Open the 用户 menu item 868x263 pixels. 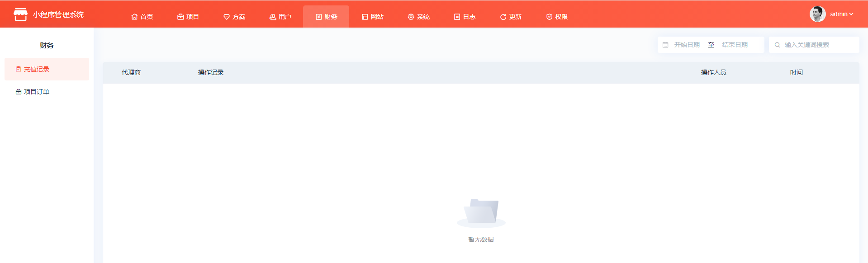[280, 17]
